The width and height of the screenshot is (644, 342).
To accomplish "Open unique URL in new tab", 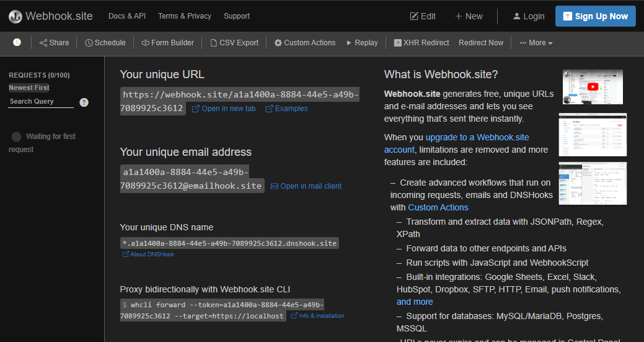I will (x=224, y=109).
